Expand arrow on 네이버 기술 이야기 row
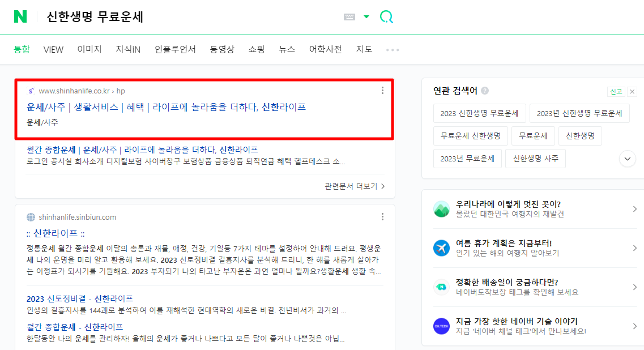Viewport: 644px width, 350px height. tap(634, 326)
